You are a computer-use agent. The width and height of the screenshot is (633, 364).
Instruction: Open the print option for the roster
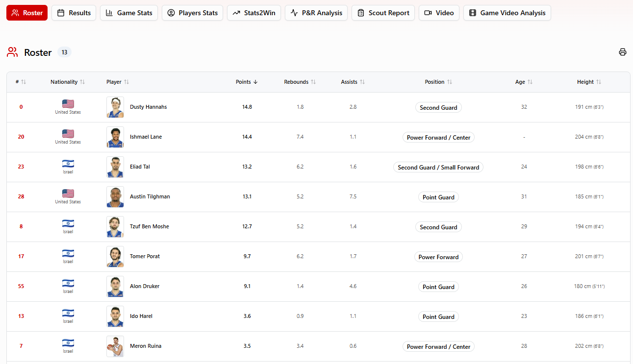622,51
